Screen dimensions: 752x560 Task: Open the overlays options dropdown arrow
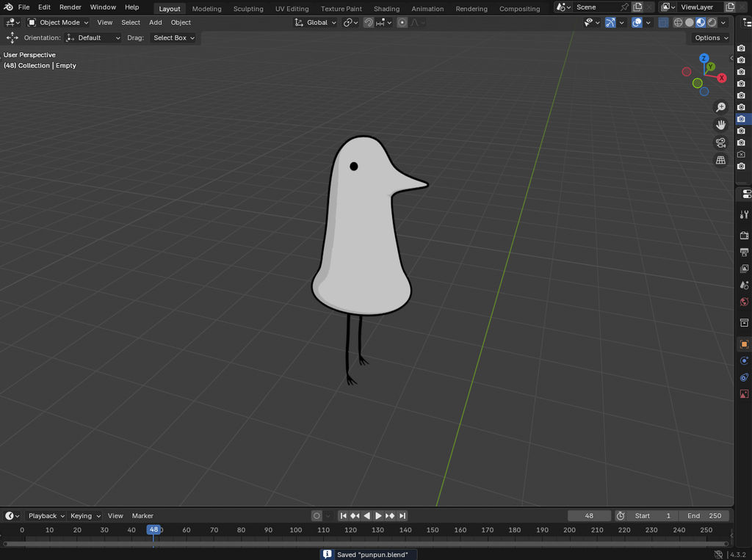[x=648, y=23]
